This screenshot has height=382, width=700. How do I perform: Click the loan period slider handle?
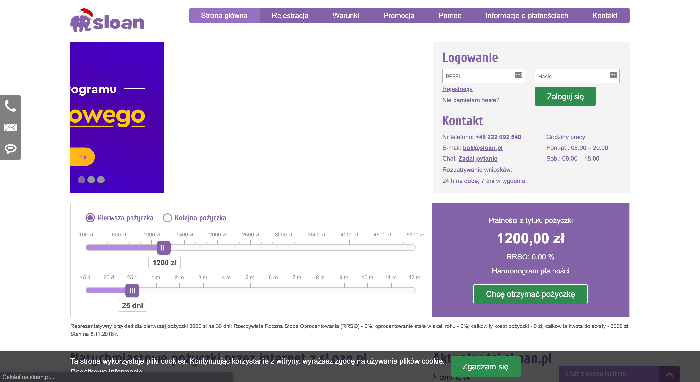point(132,291)
